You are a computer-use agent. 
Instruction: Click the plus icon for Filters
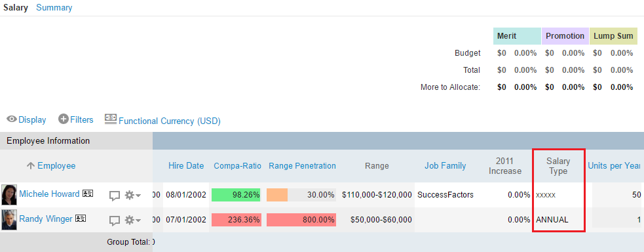click(x=64, y=119)
